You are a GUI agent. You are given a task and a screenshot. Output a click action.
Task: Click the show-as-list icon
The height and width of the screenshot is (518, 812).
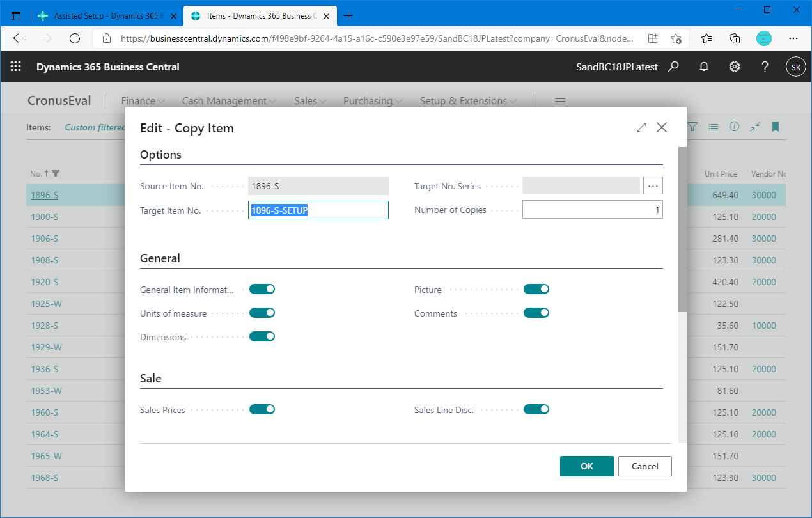click(713, 127)
